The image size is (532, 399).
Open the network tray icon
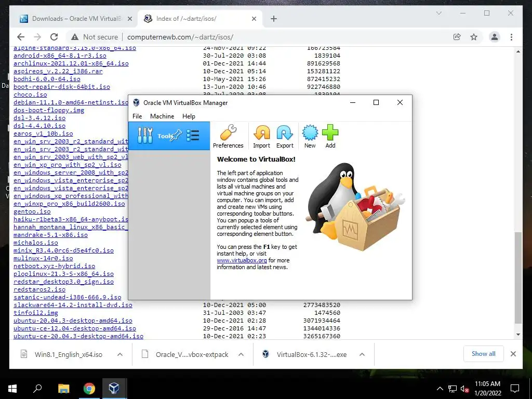[x=453, y=389]
